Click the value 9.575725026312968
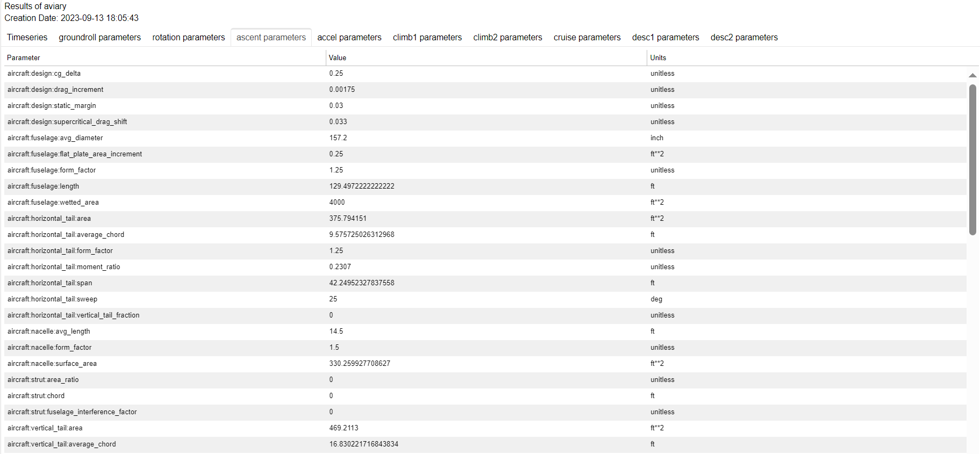Viewport: 980px width, 454px height. (x=362, y=235)
